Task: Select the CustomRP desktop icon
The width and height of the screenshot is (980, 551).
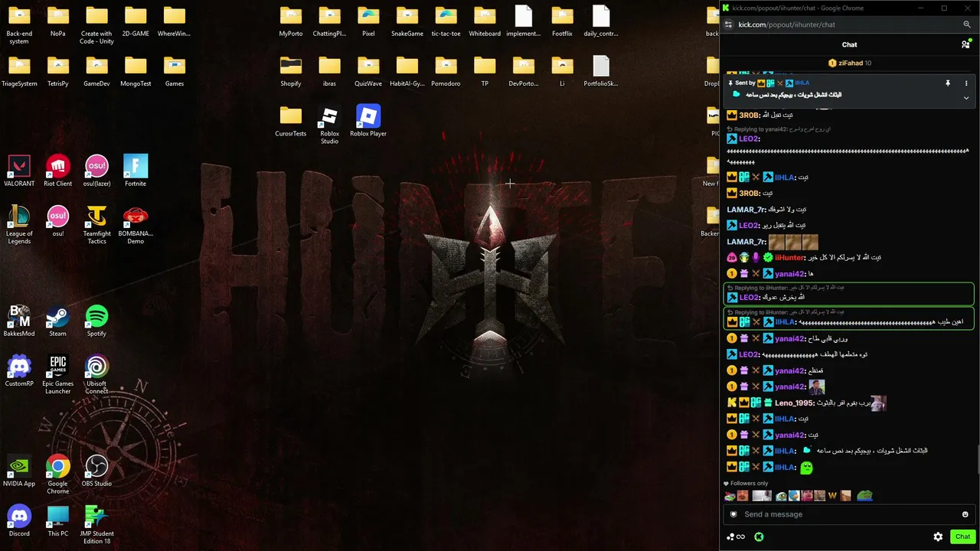Action: (19, 371)
